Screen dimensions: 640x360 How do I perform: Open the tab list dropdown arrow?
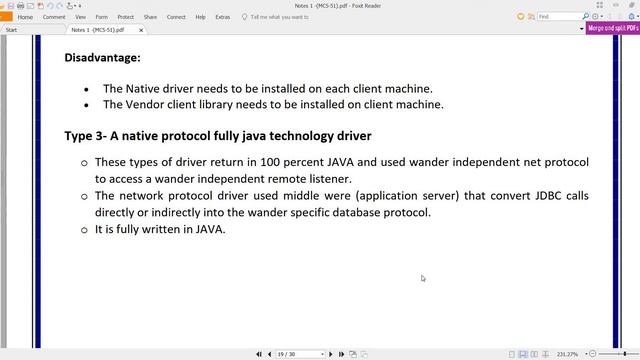point(582,29)
